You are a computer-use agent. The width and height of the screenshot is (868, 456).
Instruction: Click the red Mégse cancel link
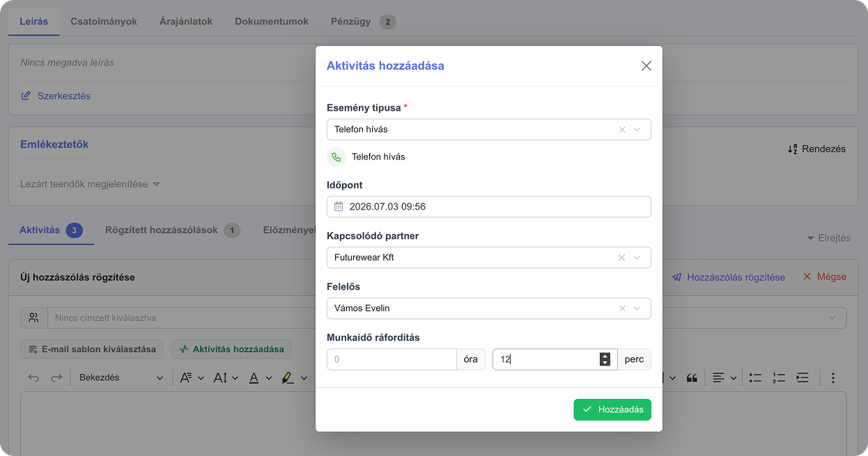[825, 277]
